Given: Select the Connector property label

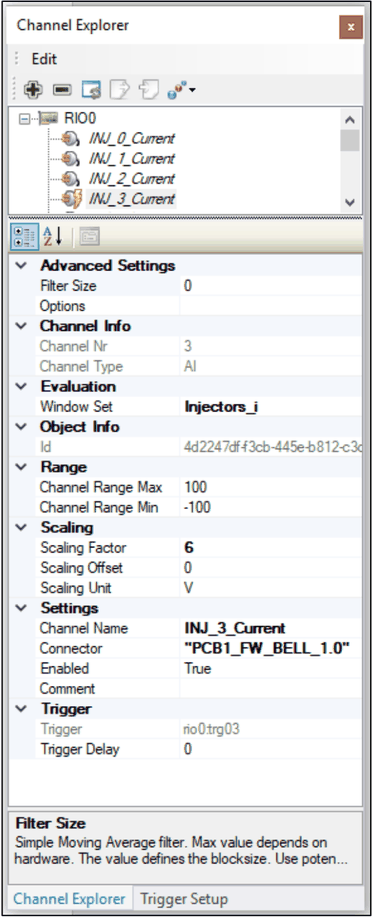Looking at the screenshot, I should point(71,649).
